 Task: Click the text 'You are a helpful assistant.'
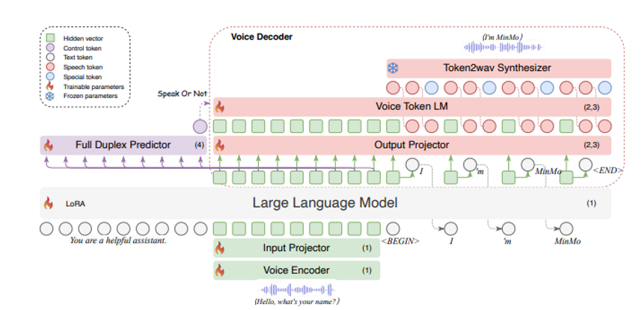[118, 241]
